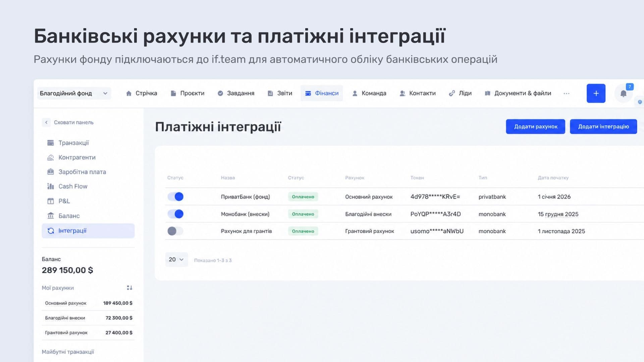Viewport: 644px width, 362px height.
Task: Open the Благодійний фонд organization dropdown
Action: tap(74, 94)
